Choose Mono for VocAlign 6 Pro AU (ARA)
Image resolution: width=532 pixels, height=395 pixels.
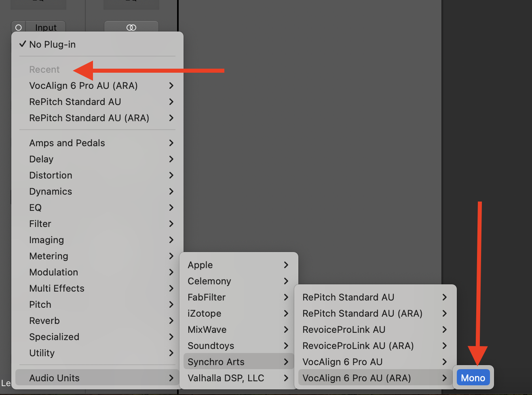[x=473, y=378]
